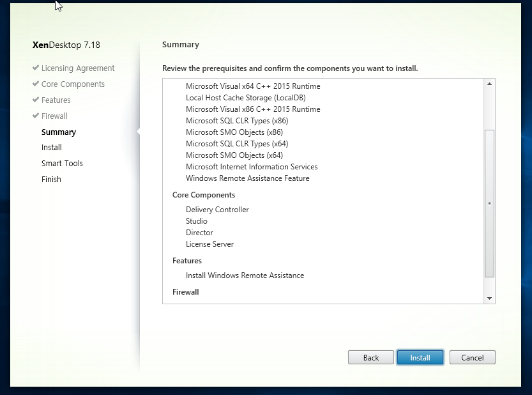Click the Core Components list heading
The height and width of the screenshot is (395, 532).
pyautogui.click(x=204, y=195)
